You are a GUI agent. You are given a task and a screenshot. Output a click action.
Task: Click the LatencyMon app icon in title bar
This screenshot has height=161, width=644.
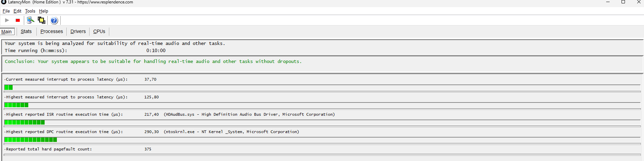point(4,2)
